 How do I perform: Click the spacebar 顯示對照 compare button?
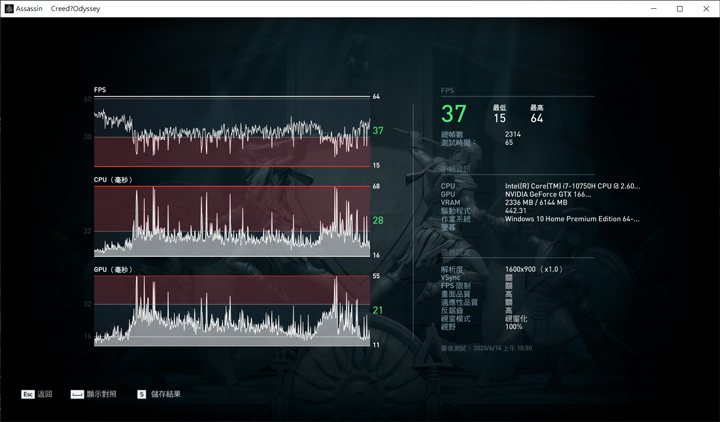(94, 394)
